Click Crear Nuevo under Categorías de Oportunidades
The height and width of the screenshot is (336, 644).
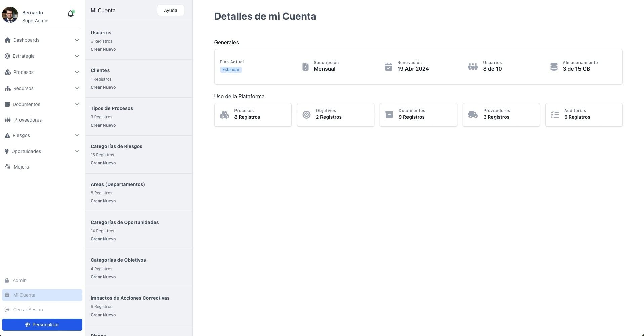click(x=103, y=239)
